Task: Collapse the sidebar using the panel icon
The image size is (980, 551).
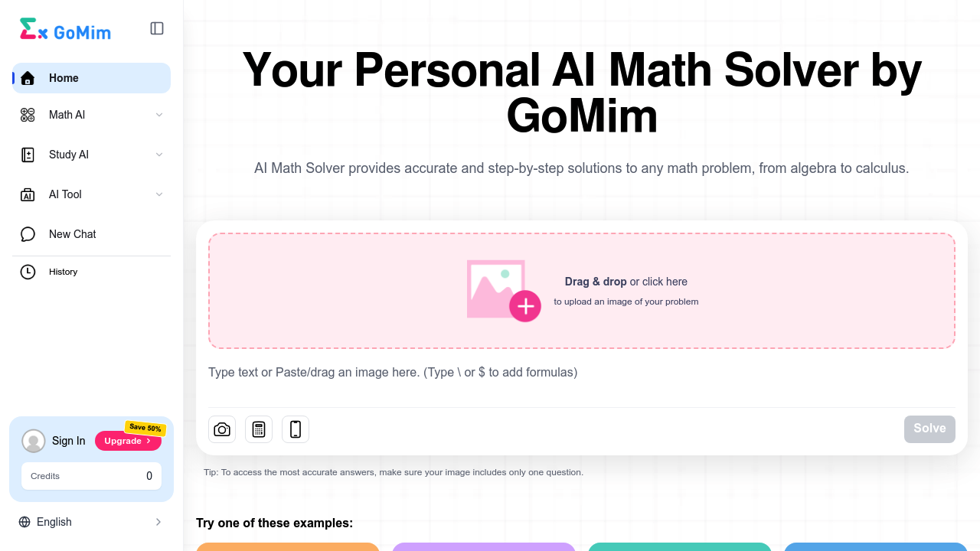Action: (x=157, y=28)
